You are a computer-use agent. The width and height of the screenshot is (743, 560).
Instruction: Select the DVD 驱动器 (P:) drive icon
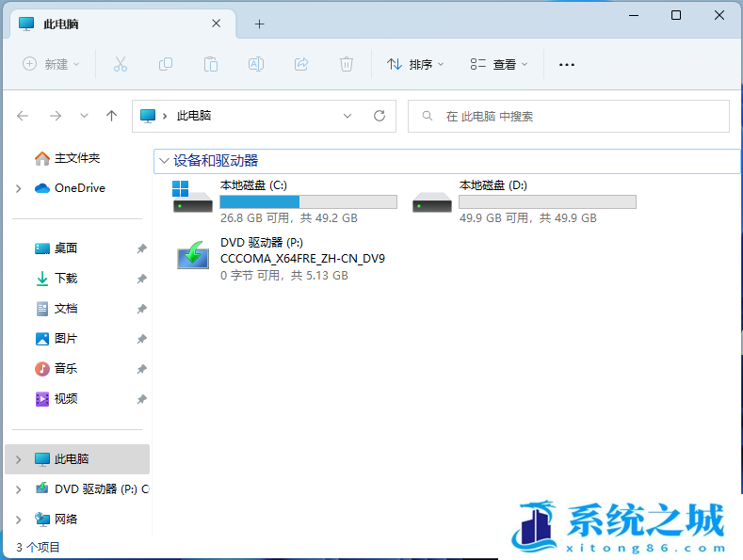coord(193,255)
